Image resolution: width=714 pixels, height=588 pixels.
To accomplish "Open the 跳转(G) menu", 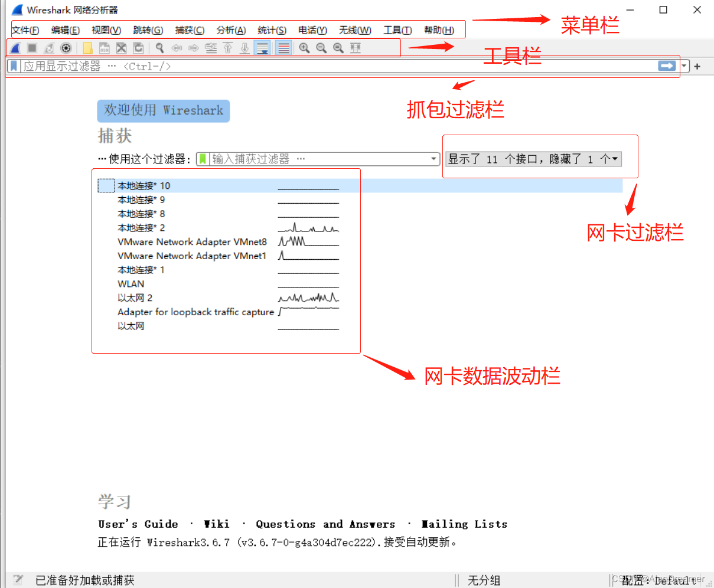I will click(x=148, y=30).
